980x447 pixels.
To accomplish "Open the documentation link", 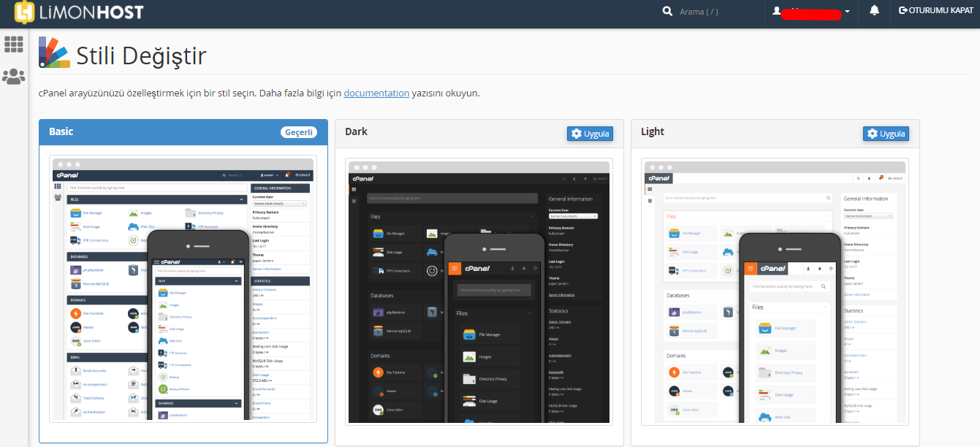I will click(376, 93).
